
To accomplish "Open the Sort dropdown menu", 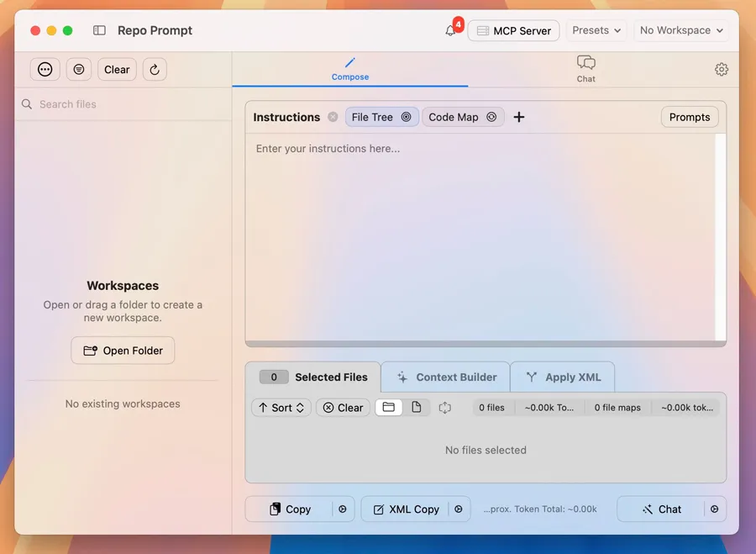I will point(281,408).
